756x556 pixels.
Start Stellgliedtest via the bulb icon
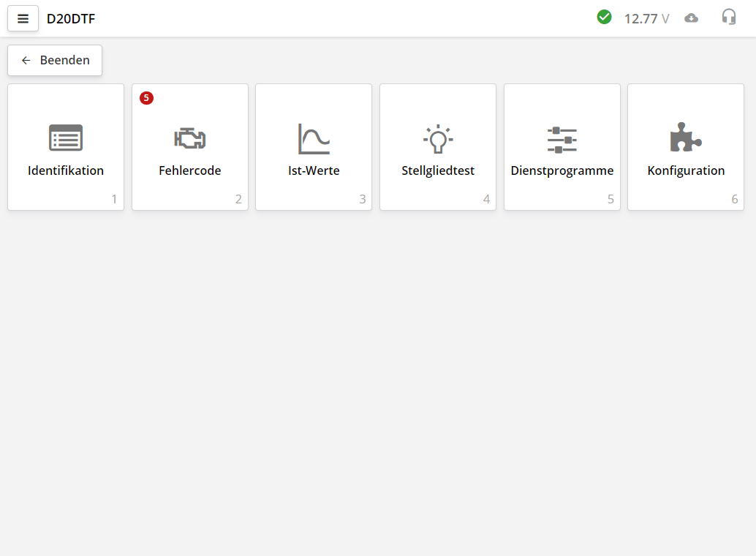pos(437,138)
